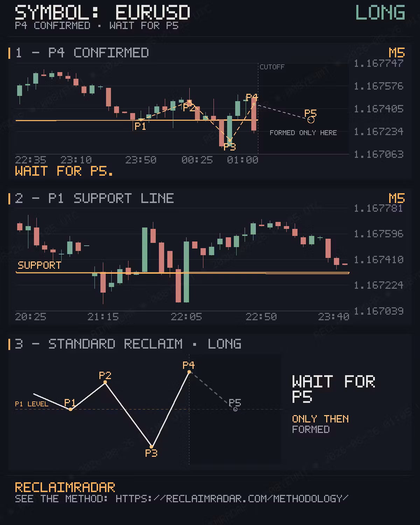Select the P3 point in the reclaim diagram
Screen dimensions: 420x525
(151, 447)
